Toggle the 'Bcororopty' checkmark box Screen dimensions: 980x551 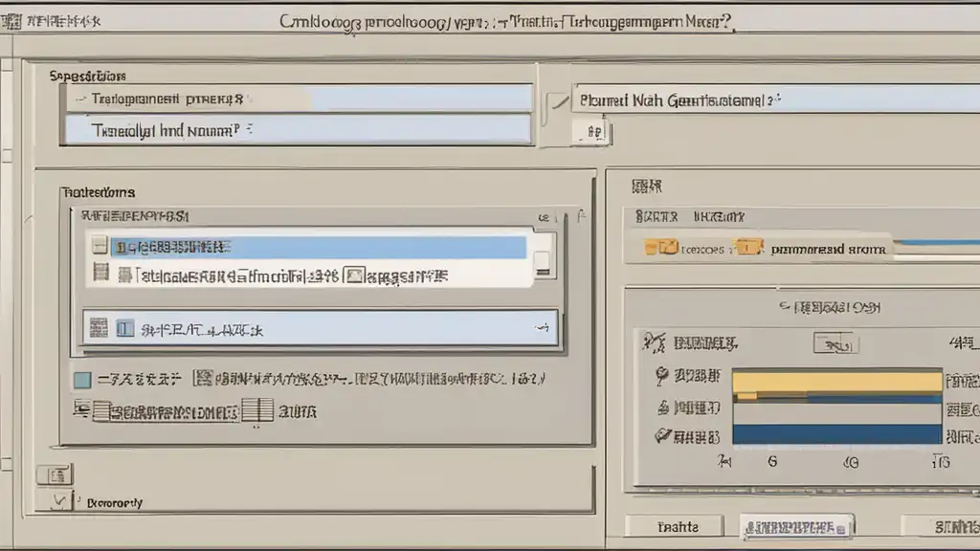58,499
